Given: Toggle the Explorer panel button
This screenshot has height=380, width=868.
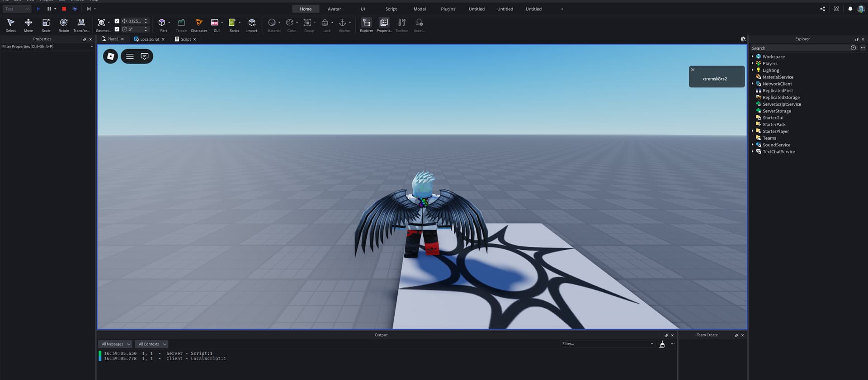Looking at the screenshot, I should tap(367, 25).
